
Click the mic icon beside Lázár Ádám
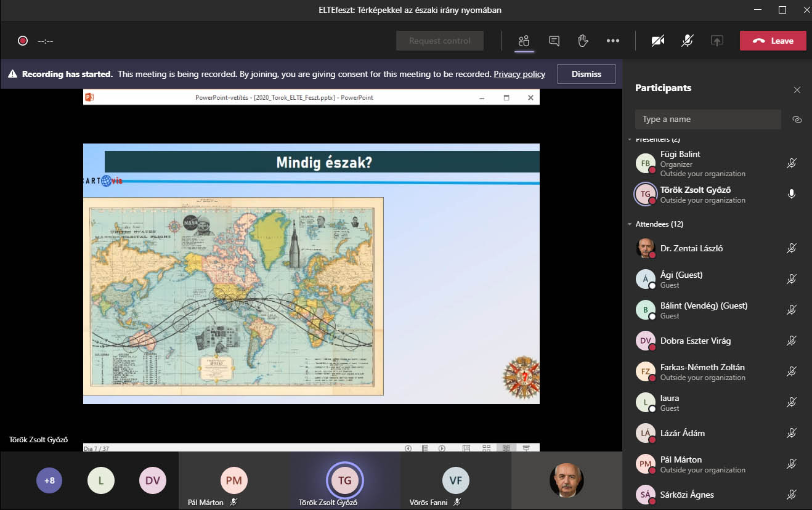792,433
